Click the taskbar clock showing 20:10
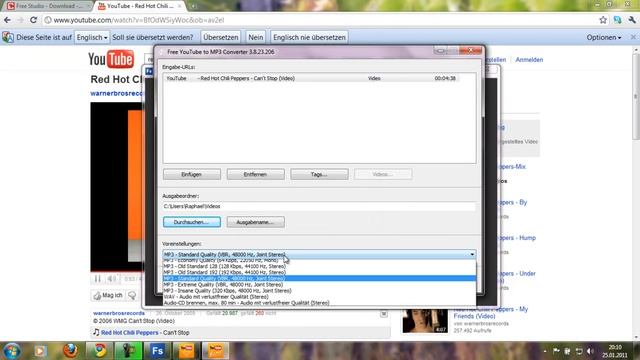The width and height of the screenshot is (640, 360). (615, 351)
